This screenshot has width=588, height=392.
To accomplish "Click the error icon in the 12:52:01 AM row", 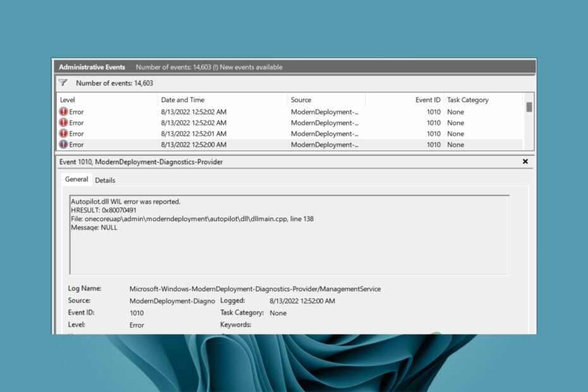I will click(x=63, y=133).
